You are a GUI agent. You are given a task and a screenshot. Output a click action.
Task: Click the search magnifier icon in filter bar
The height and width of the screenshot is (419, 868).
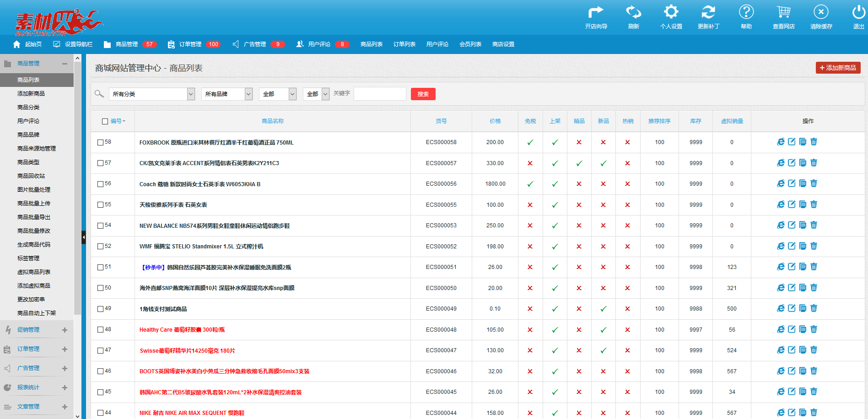99,94
